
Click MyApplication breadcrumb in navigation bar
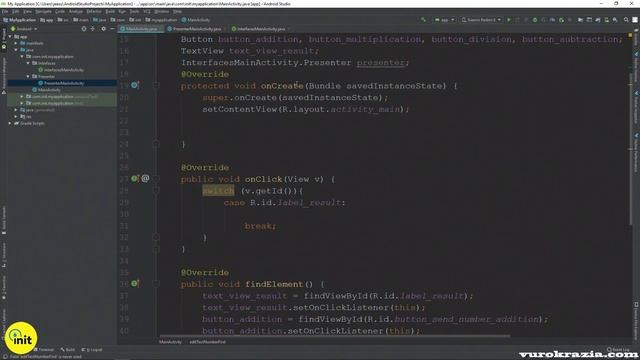(x=19, y=20)
